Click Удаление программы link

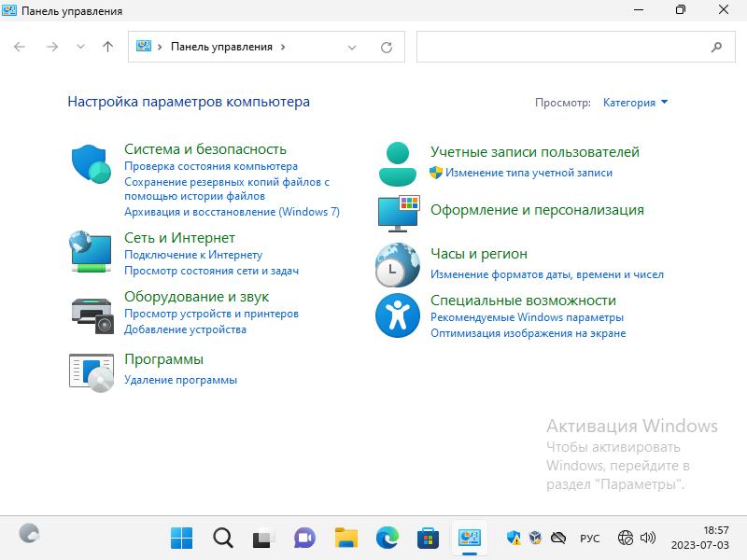[x=180, y=380]
